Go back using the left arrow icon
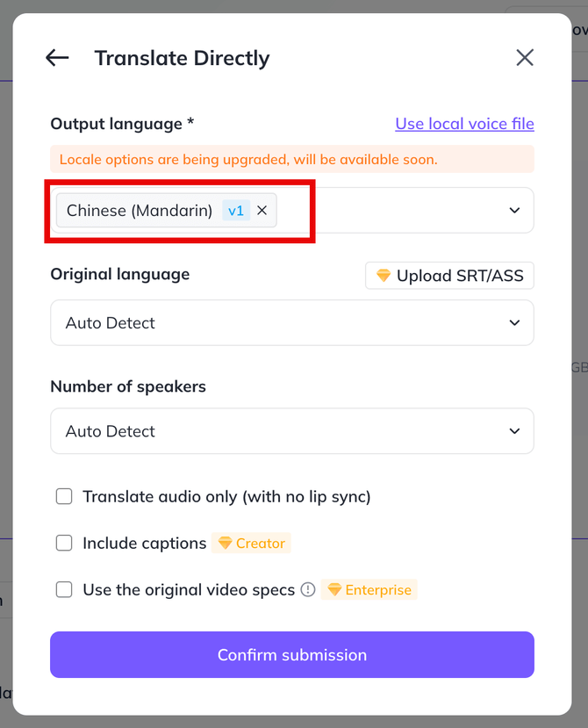The width and height of the screenshot is (588, 728). 57,58
